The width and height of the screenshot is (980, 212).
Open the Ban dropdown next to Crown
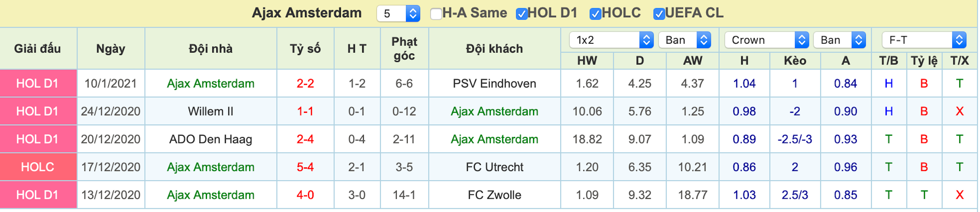click(x=840, y=40)
